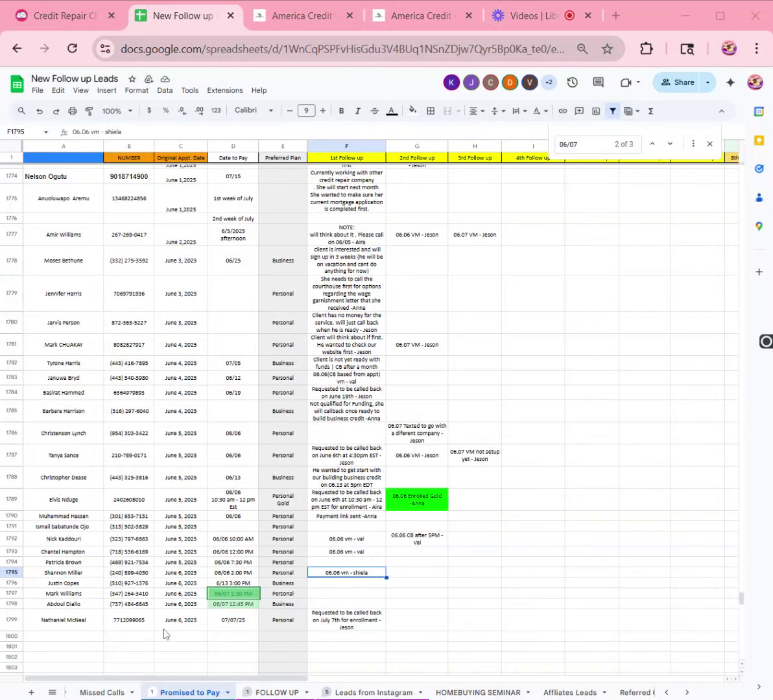The height and width of the screenshot is (700, 773).
Task: Click the insert chart icon
Action: tap(596, 111)
